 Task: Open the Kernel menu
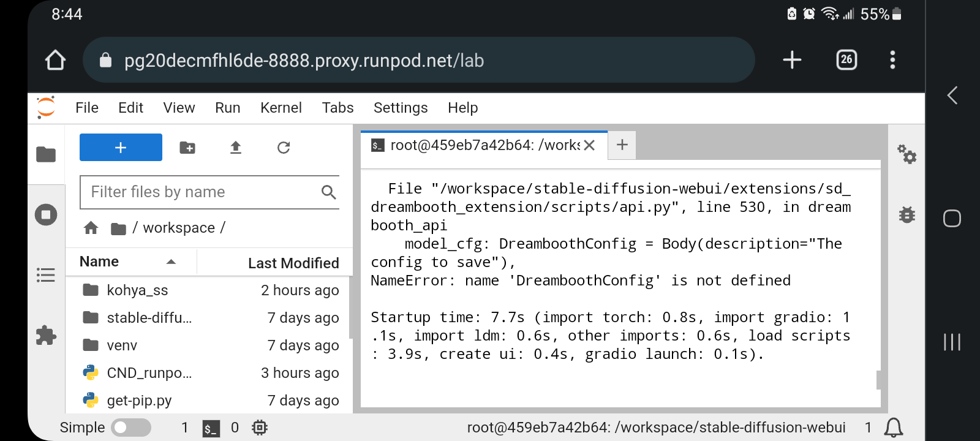(x=281, y=108)
